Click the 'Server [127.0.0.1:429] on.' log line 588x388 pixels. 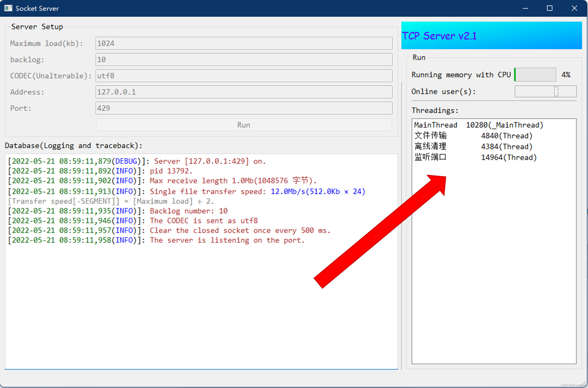click(137, 161)
